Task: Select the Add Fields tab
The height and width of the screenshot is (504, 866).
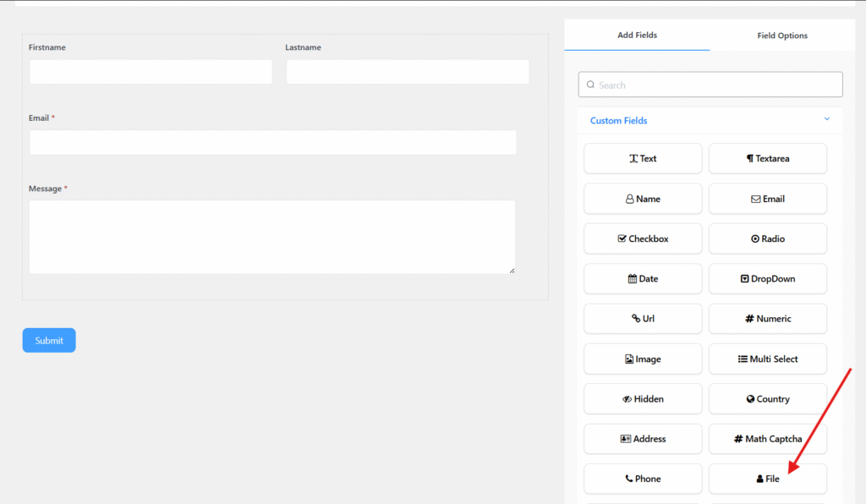Action: 637,36
